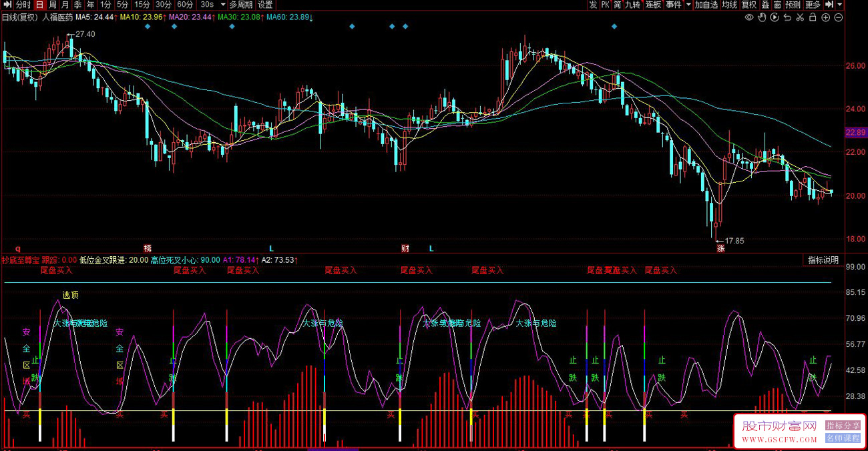Click the MA20: 23.44 value
This screenshot has height=451, width=868.
pyautogui.click(x=192, y=17)
